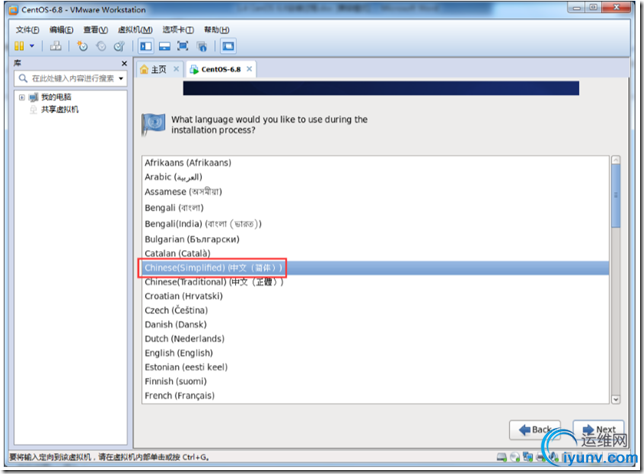
Task: Click the CD/DVD drive status bar icon
Action: coord(515,457)
